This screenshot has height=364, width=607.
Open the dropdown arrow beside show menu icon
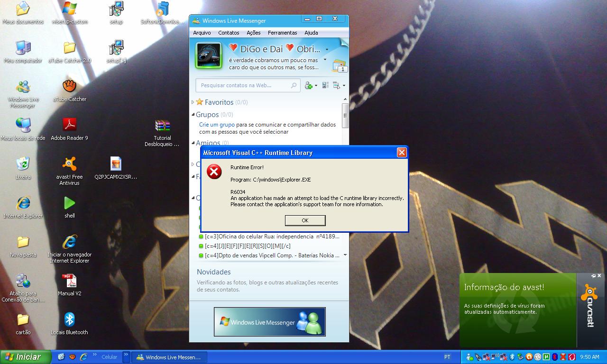coord(344,86)
